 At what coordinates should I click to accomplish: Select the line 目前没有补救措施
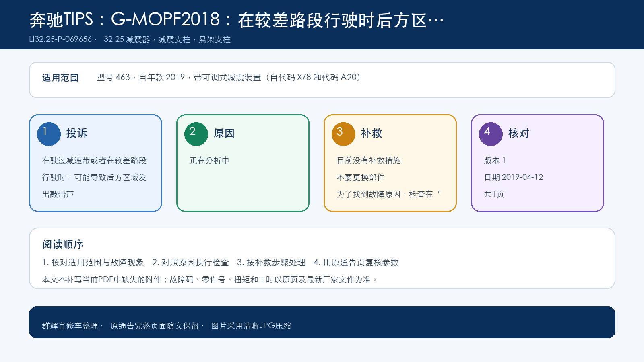coord(369,160)
